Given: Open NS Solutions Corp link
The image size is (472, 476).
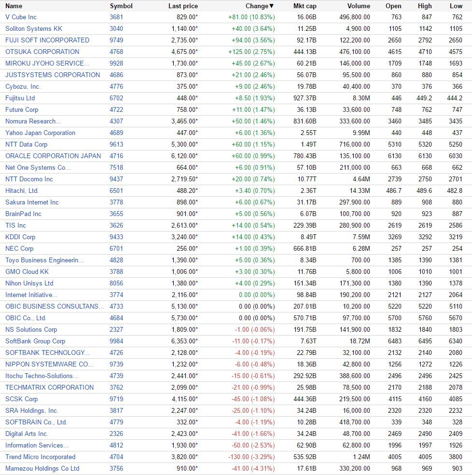Looking at the screenshot, I should point(31,329).
